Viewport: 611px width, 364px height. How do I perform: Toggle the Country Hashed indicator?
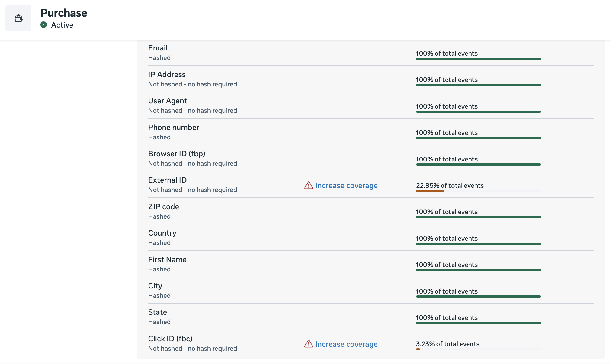(x=159, y=242)
